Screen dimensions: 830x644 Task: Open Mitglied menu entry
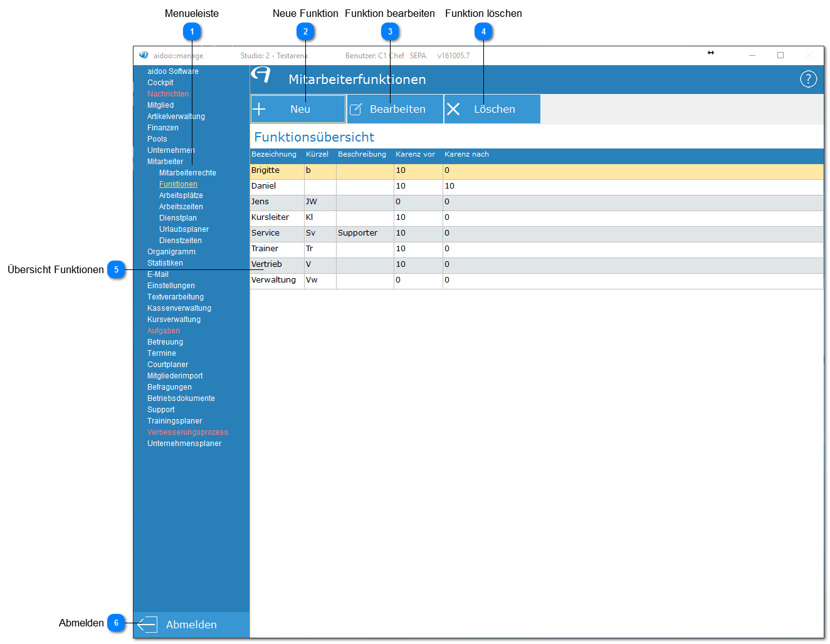(x=160, y=105)
